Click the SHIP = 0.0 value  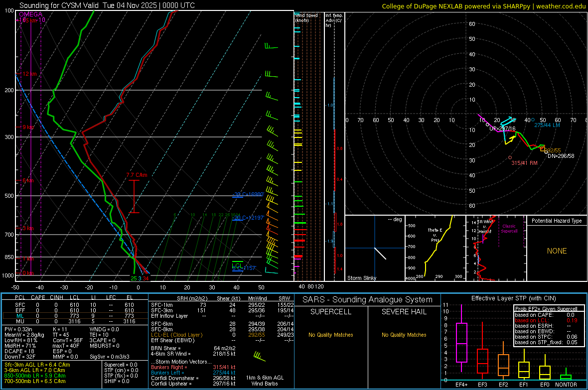click(x=117, y=381)
